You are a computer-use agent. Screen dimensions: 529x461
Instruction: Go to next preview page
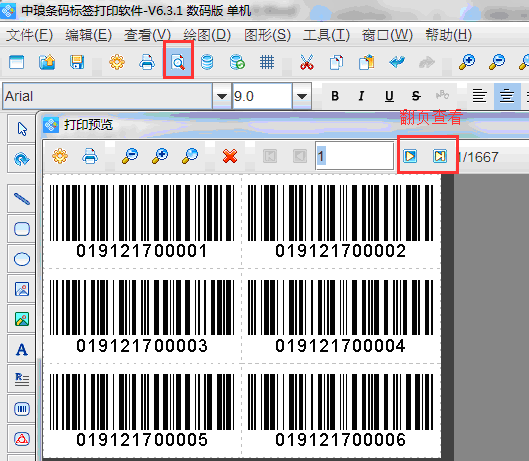410,156
